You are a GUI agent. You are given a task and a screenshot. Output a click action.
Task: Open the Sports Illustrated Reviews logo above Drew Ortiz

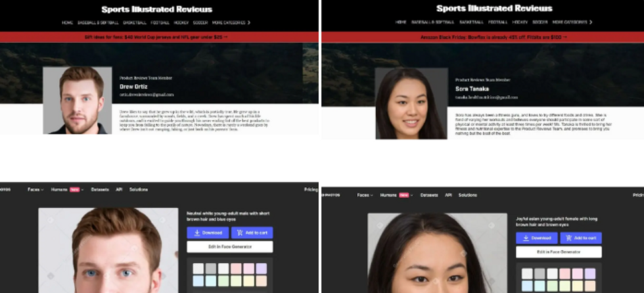157,9
